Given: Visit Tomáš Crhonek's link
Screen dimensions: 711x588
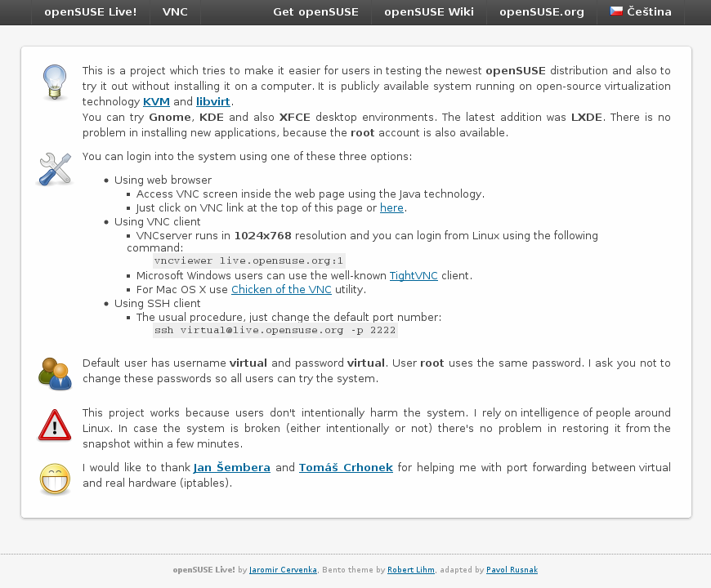Looking at the screenshot, I should pos(346,467).
